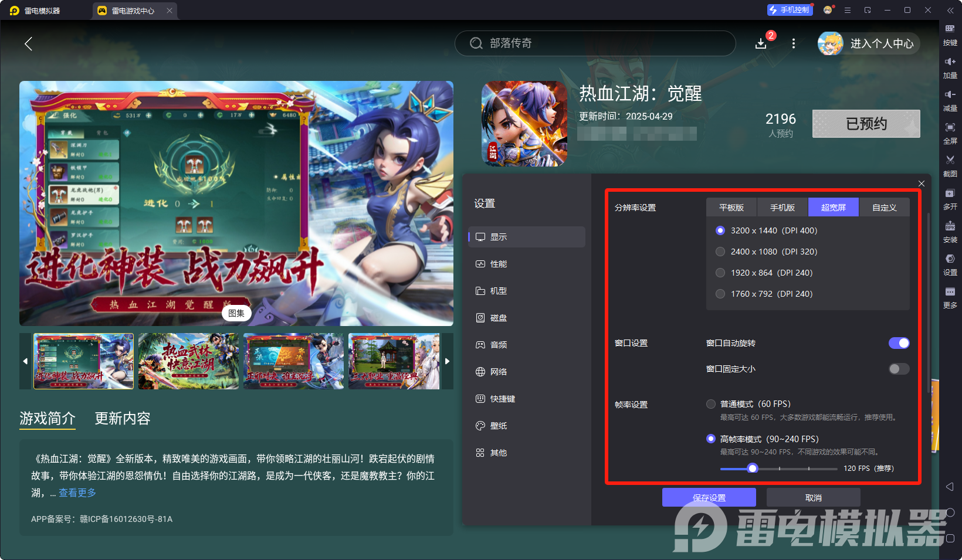The width and height of the screenshot is (962, 560).
Task: Tap the Android recent apps square button
Action: click(x=950, y=538)
